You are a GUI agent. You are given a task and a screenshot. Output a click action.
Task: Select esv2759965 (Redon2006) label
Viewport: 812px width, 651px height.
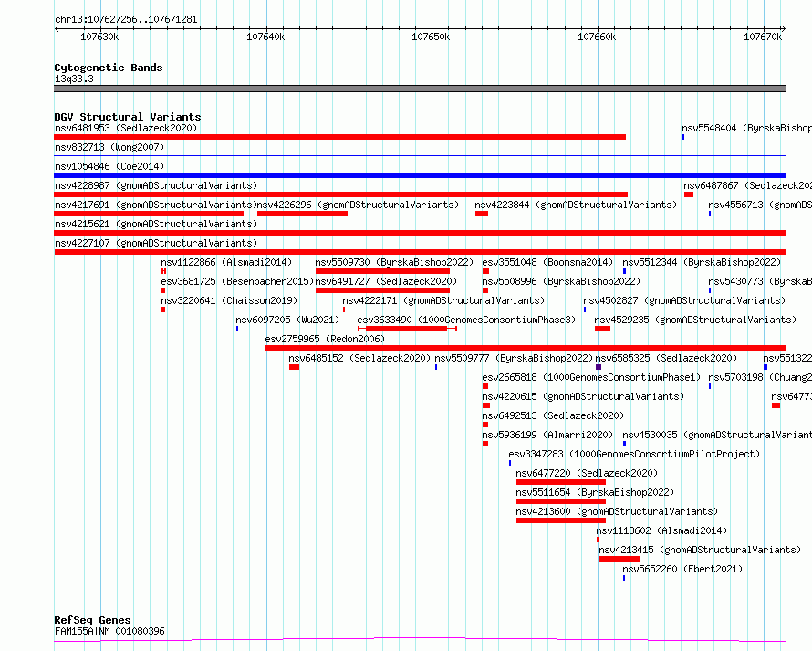(325, 339)
